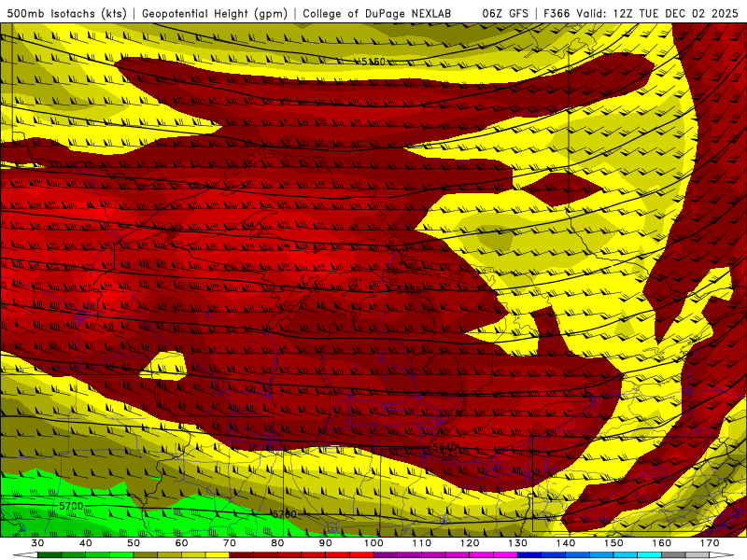Click the 60 value on the color scale
Screen dimensions: 747x560
pos(181,543)
